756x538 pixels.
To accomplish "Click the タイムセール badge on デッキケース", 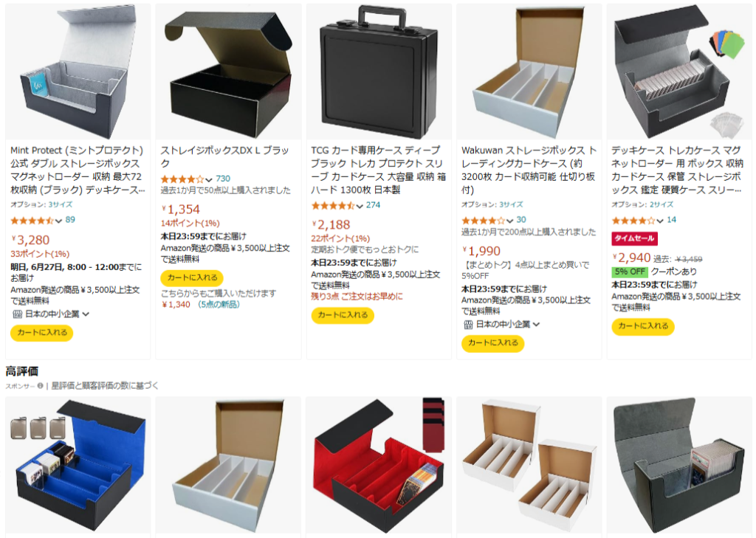I will tap(634, 238).
